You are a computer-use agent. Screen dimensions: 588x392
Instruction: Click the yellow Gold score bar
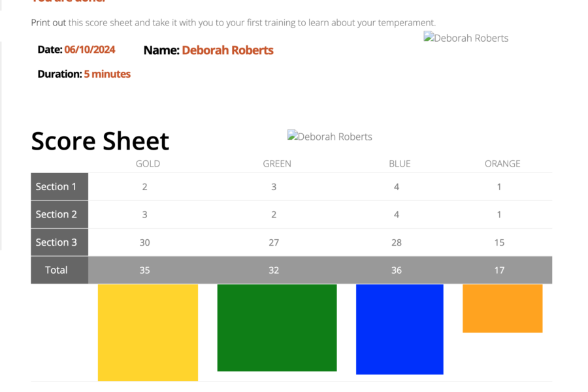tap(148, 333)
